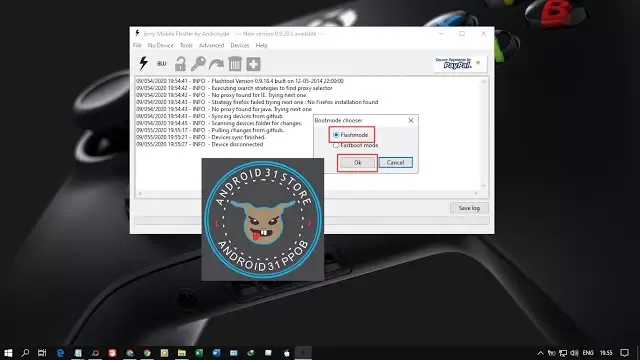Open the Advanced menu
The image size is (640, 360).
pyautogui.click(x=211, y=45)
